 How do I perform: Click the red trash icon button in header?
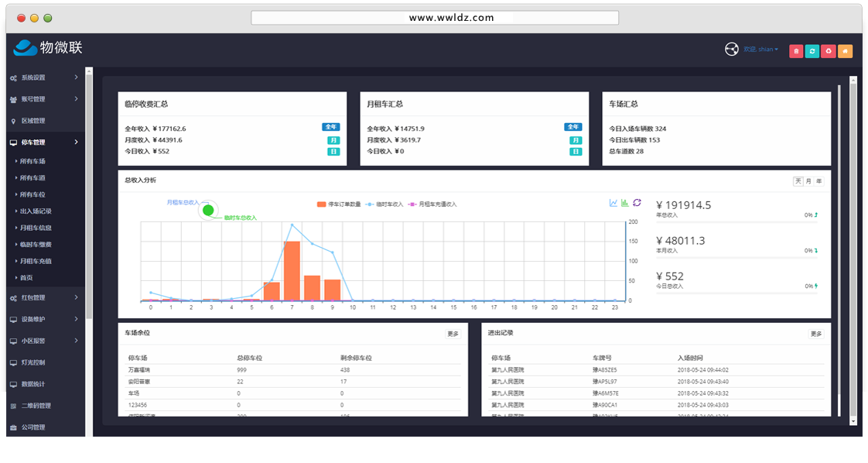796,51
